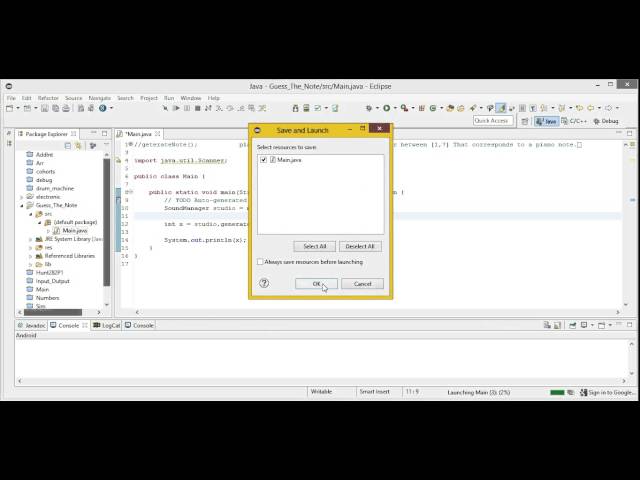Click Package Explorer horizontal scrollbar
Viewport: 640px width, 480px height.
pos(53,312)
